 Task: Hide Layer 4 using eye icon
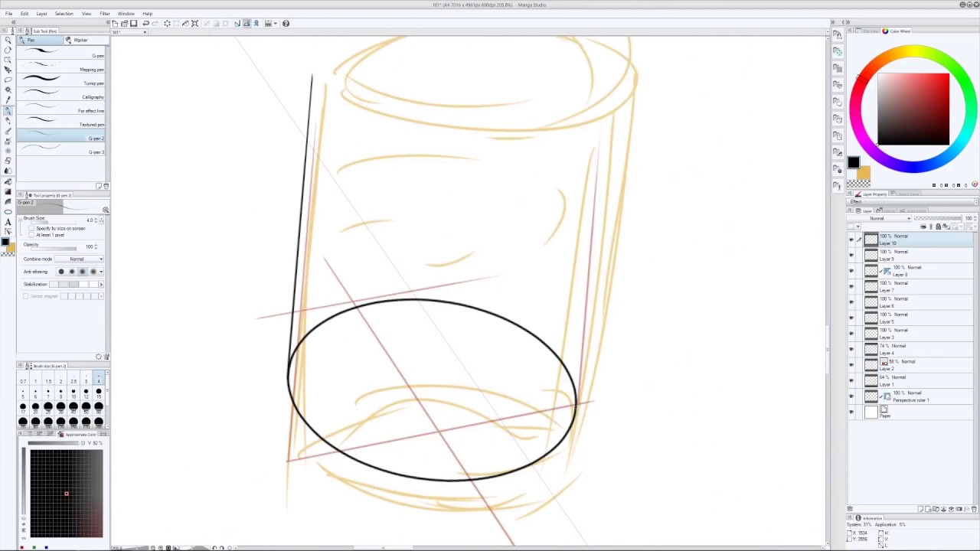click(851, 350)
